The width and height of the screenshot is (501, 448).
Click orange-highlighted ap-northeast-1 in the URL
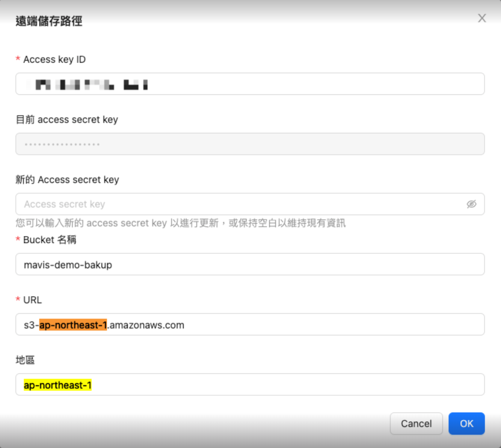click(x=73, y=325)
